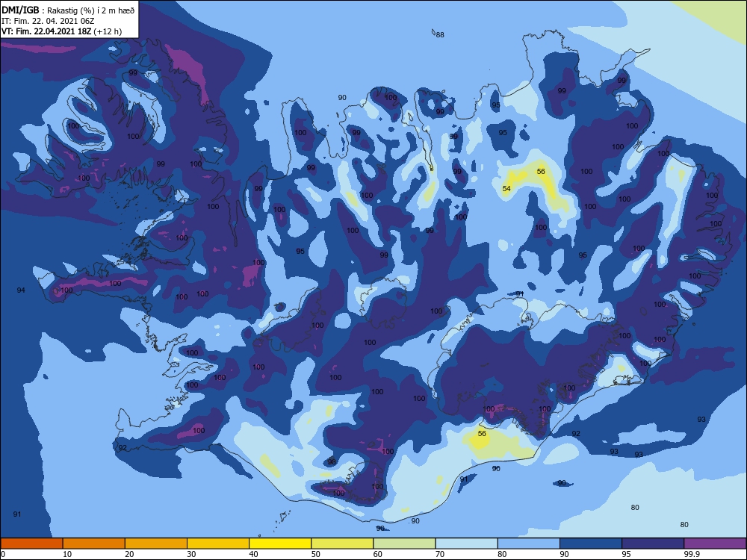Click the 'VT: Fim. 22.04.2021 18Z' line
Viewport: 747px width, 560px height.
click(x=46, y=31)
